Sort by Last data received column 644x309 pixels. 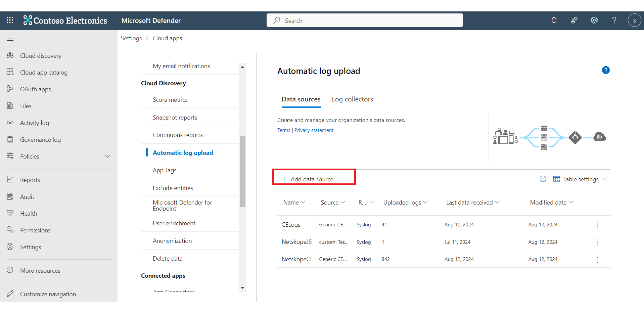click(x=472, y=203)
